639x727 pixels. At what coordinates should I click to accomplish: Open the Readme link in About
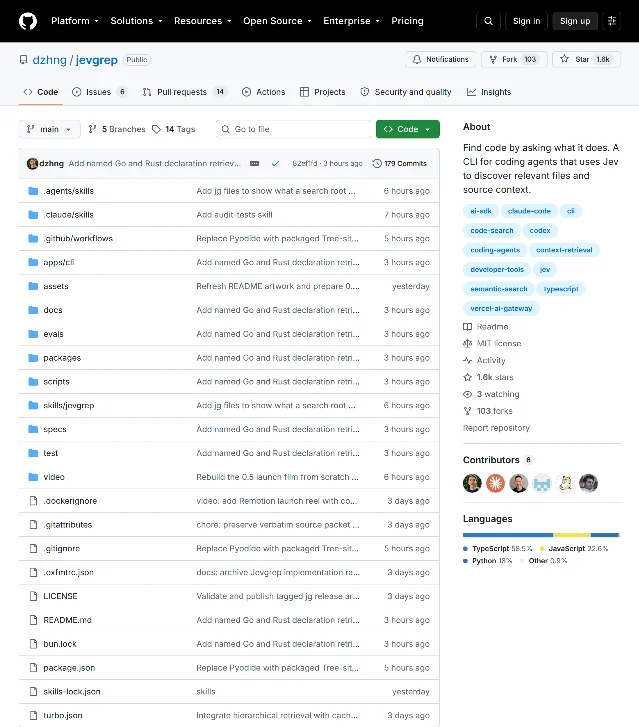tap(486, 326)
